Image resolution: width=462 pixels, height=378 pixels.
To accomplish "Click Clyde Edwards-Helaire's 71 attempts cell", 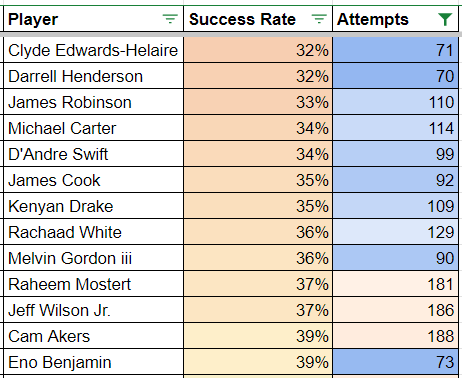I will 395,50.
